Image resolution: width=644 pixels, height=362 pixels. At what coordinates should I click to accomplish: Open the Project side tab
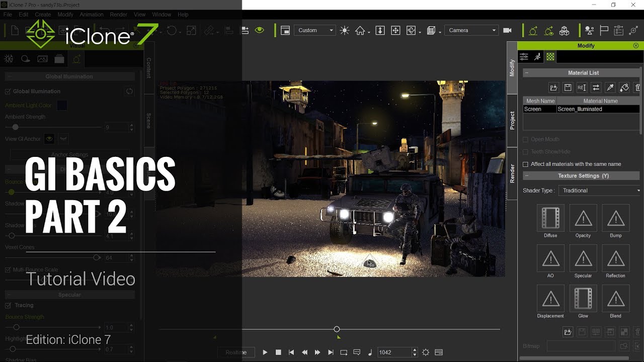tap(512, 121)
